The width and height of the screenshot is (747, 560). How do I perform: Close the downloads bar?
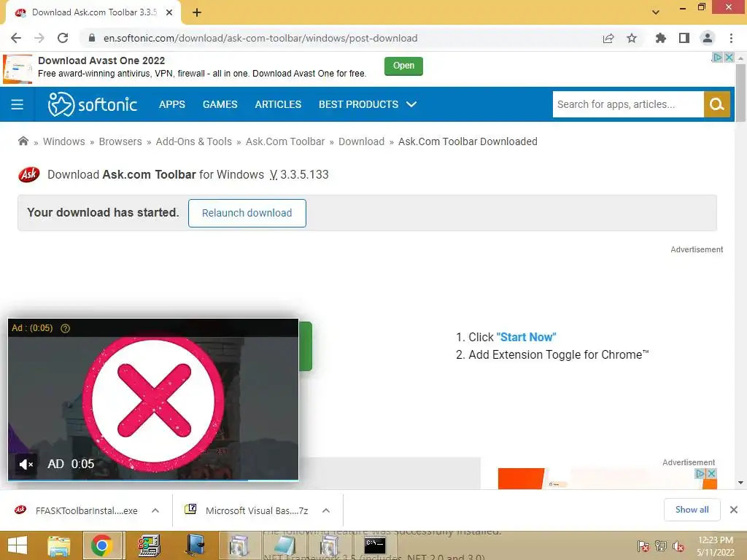(x=734, y=510)
